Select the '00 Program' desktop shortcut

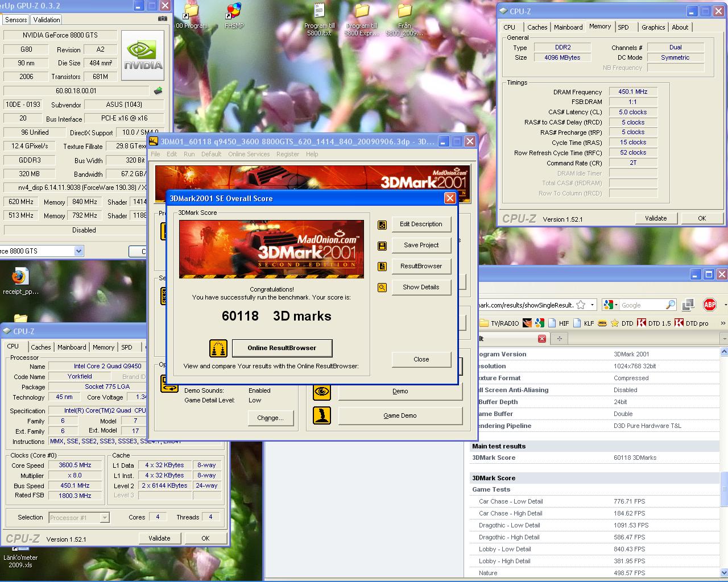tap(192, 16)
